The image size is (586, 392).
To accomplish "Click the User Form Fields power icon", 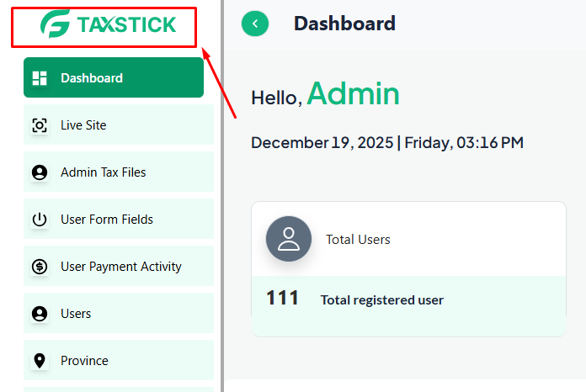I will pos(40,220).
